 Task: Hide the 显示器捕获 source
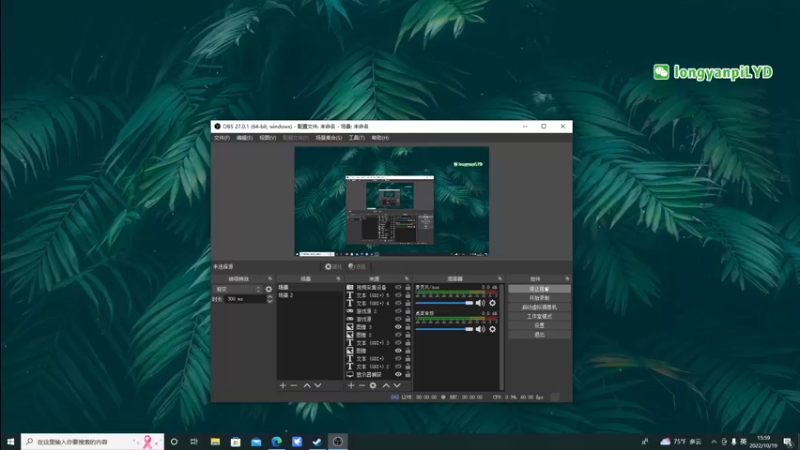coord(398,374)
